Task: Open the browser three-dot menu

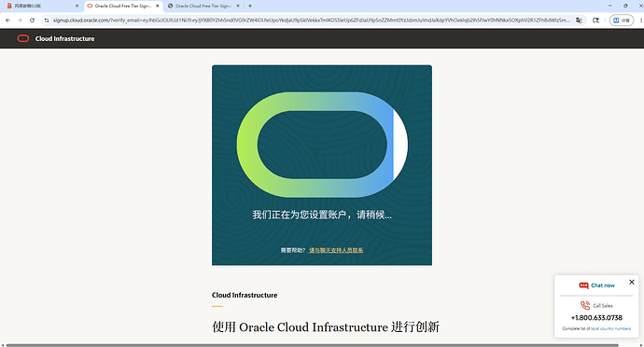Action: click(641, 21)
